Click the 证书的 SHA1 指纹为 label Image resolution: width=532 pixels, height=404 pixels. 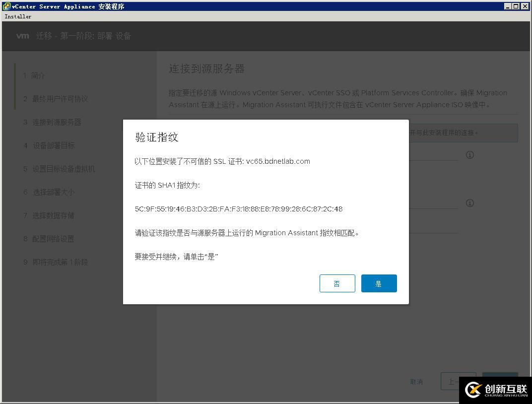tap(167, 185)
